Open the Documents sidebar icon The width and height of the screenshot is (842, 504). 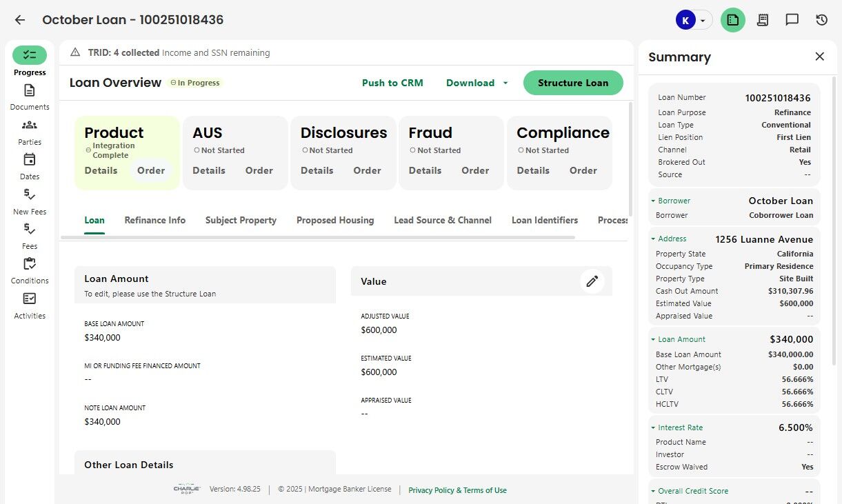[x=29, y=91]
